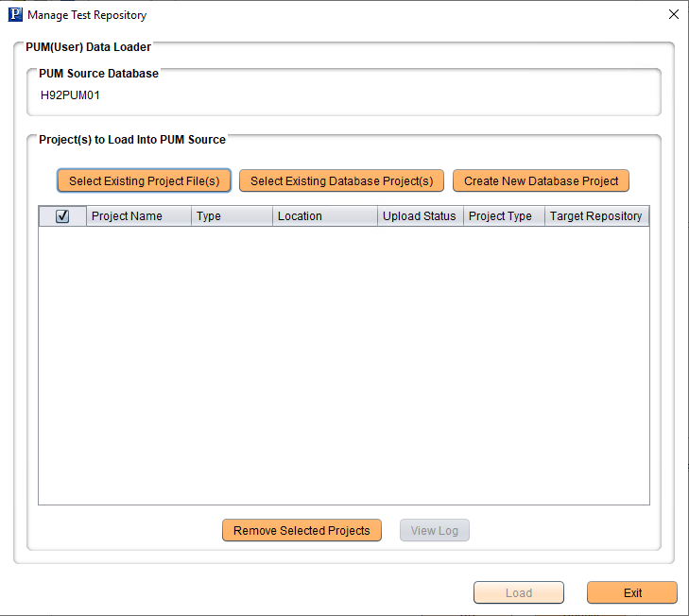Click the Load button
689x616 pixels.
[x=519, y=592]
